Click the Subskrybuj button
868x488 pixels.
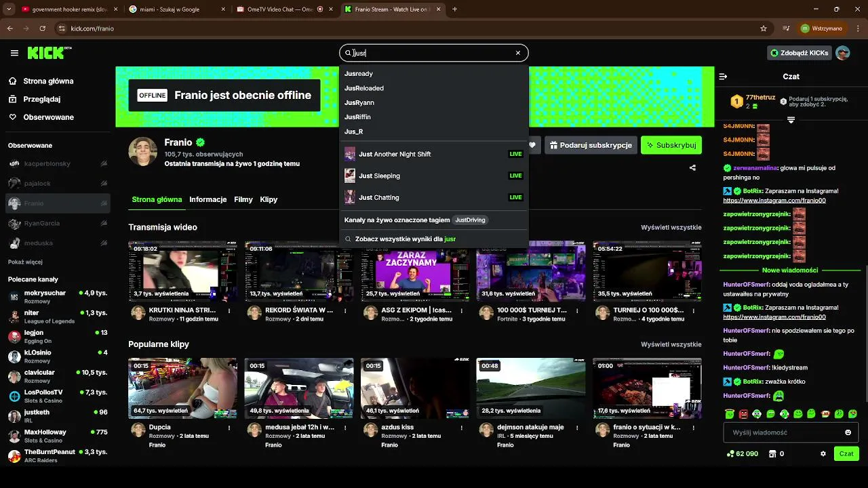671,145
